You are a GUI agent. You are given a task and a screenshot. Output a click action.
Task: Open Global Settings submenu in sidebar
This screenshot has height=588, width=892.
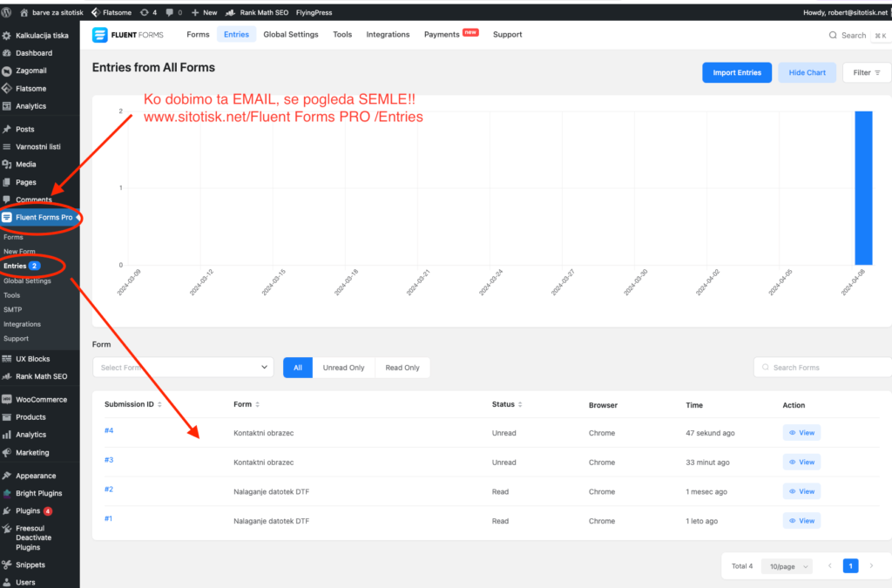(x=27, y=280)
